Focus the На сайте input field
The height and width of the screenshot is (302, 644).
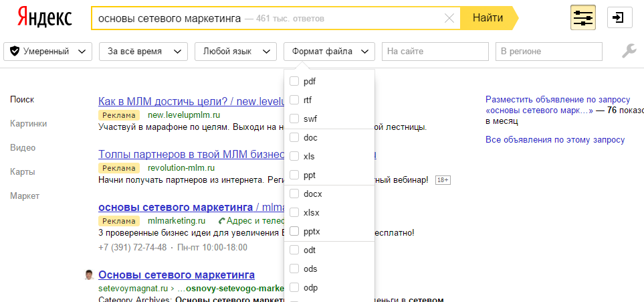point(435,52)
